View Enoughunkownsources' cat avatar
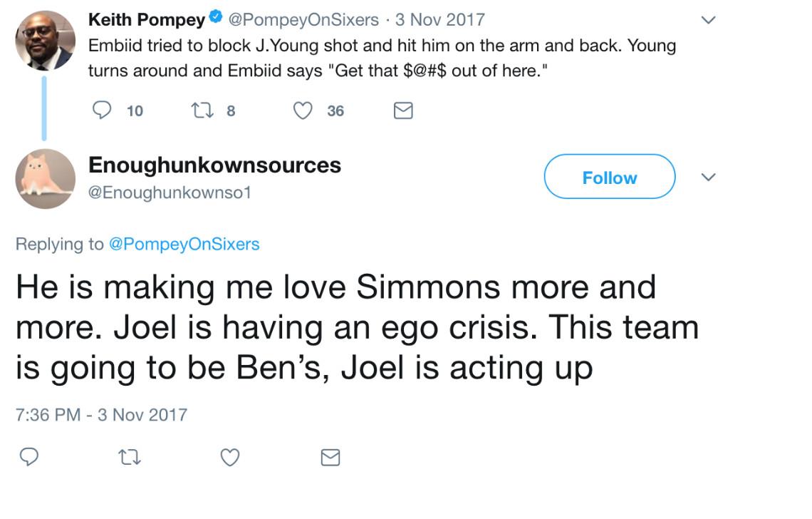812x519 pixels. click(x=45, y=178)
